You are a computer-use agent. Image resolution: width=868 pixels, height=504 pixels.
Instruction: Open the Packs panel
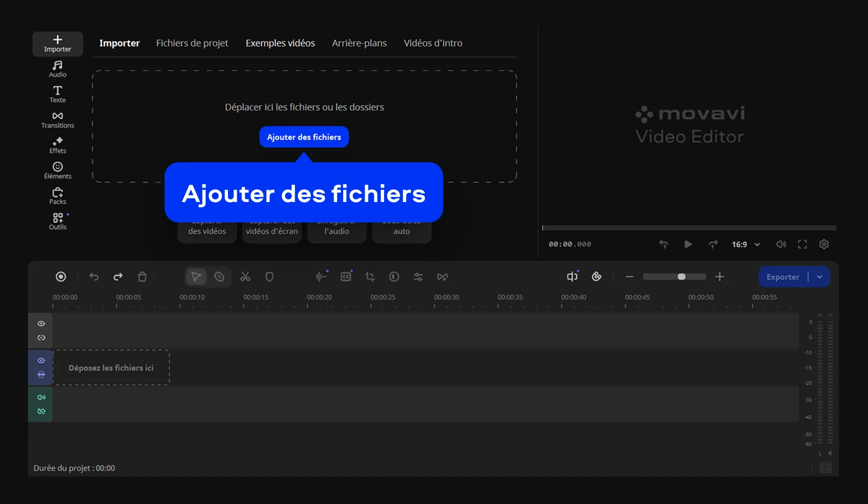(x=57, y=195)
